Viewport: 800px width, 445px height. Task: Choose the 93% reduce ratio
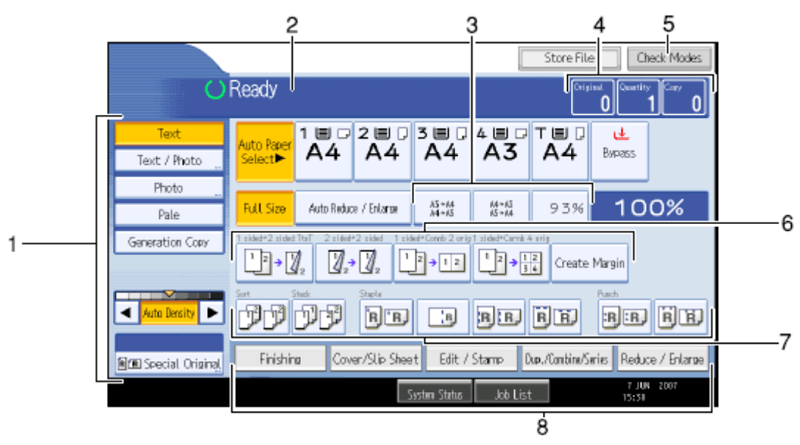(560, 208)
